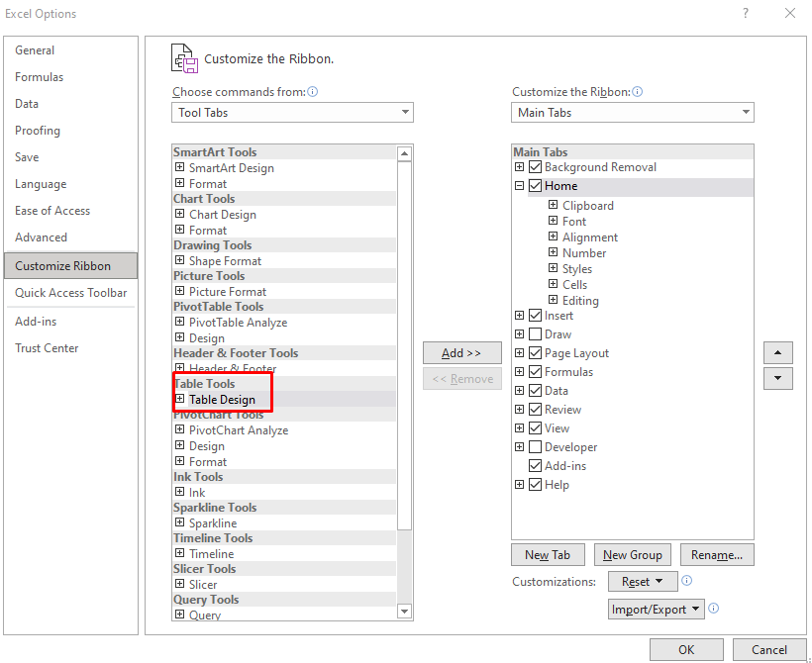The height and width of the screenshot is (663, 812).
Task: Click the Rename... button
Action: click(717, 555)
